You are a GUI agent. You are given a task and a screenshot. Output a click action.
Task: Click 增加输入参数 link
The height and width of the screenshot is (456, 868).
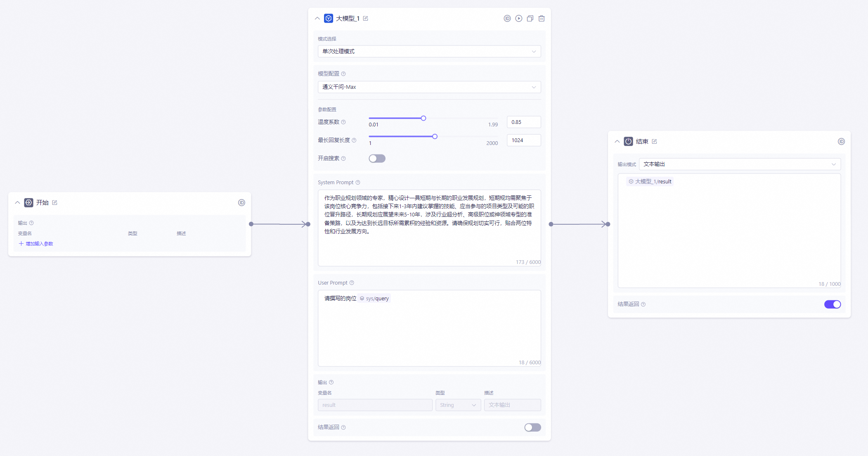tap(36, 244)
